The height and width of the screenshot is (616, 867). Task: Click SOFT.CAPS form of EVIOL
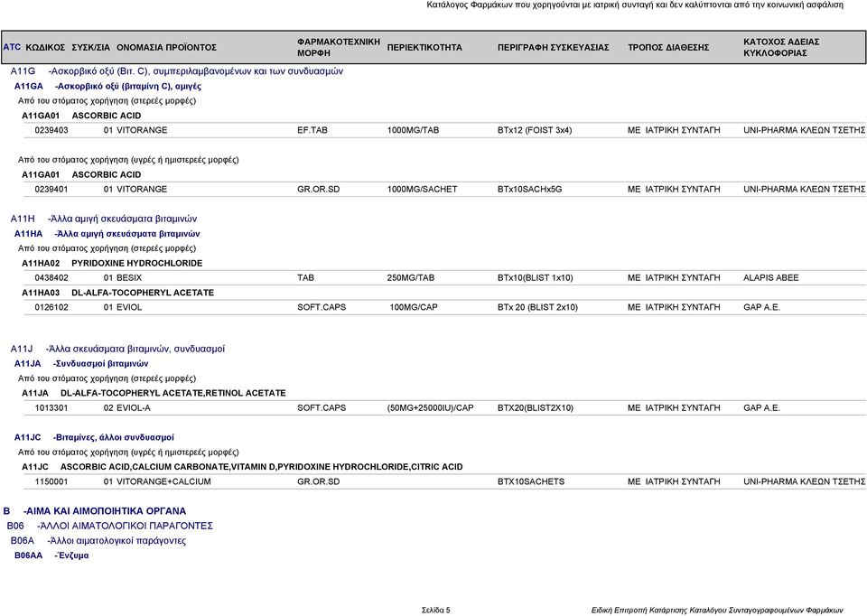point(322,307)
